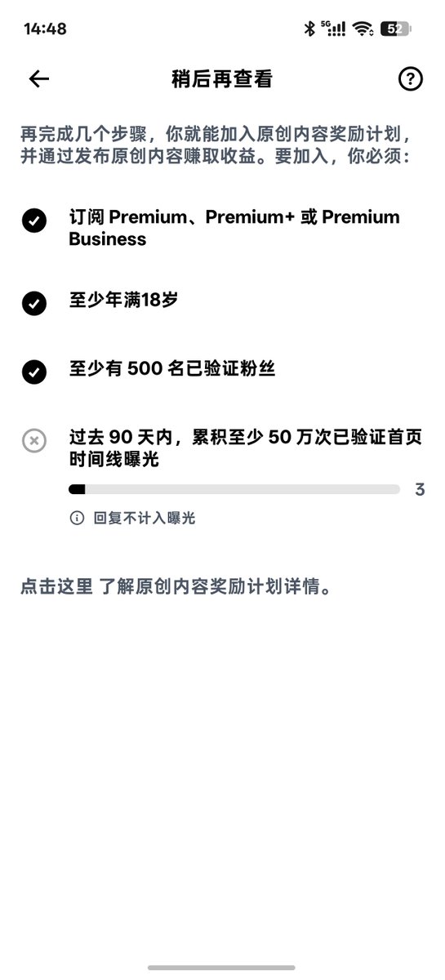Click the info icon beside 回复不计入曝光

tap(77, 518)
